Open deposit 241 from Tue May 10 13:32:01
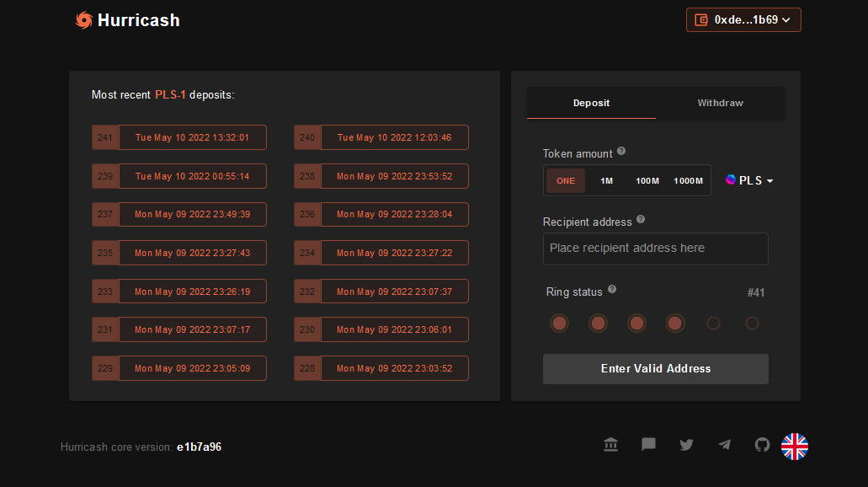 point(179,137)
